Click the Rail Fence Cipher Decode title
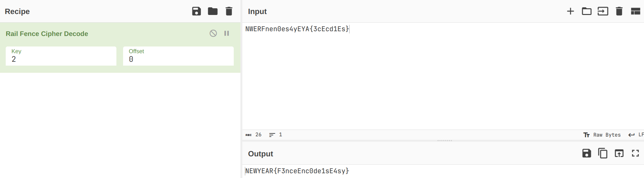The height and width of the screenshot is (178, 644). 47,34
